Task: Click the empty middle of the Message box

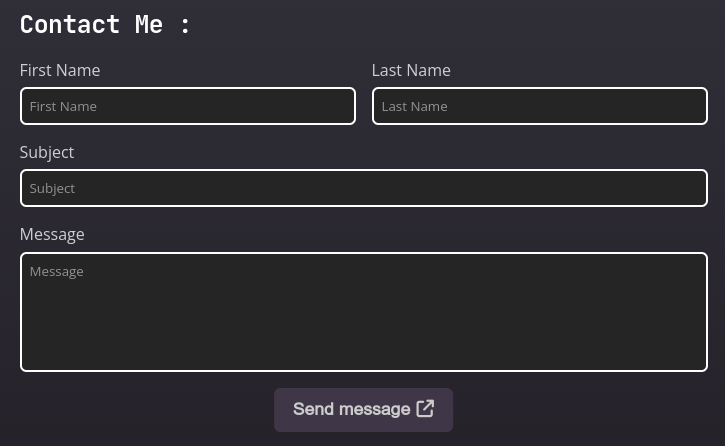Action: tap(363, 320)
